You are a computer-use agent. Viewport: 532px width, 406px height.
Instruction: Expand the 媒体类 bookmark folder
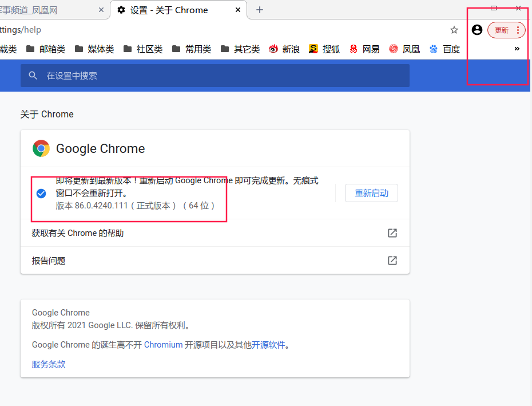[94, 49]
